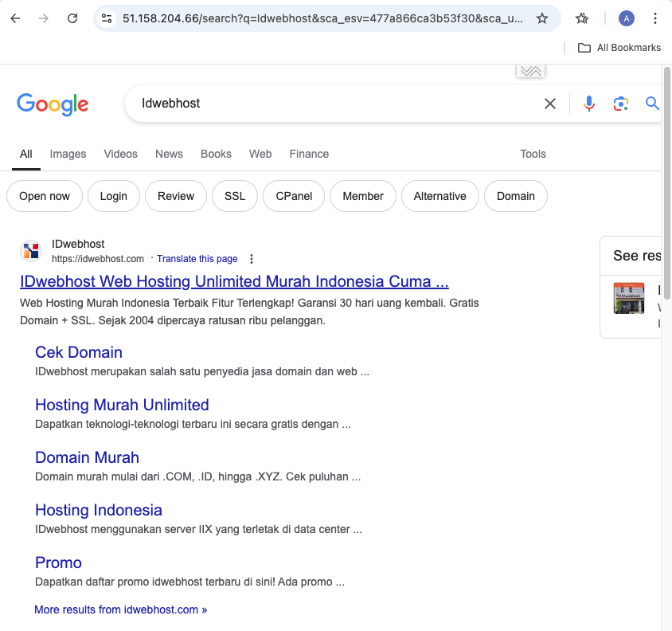
Task: View site information icon in address bar
Action: pyautogui.click(x=107, y=18)
